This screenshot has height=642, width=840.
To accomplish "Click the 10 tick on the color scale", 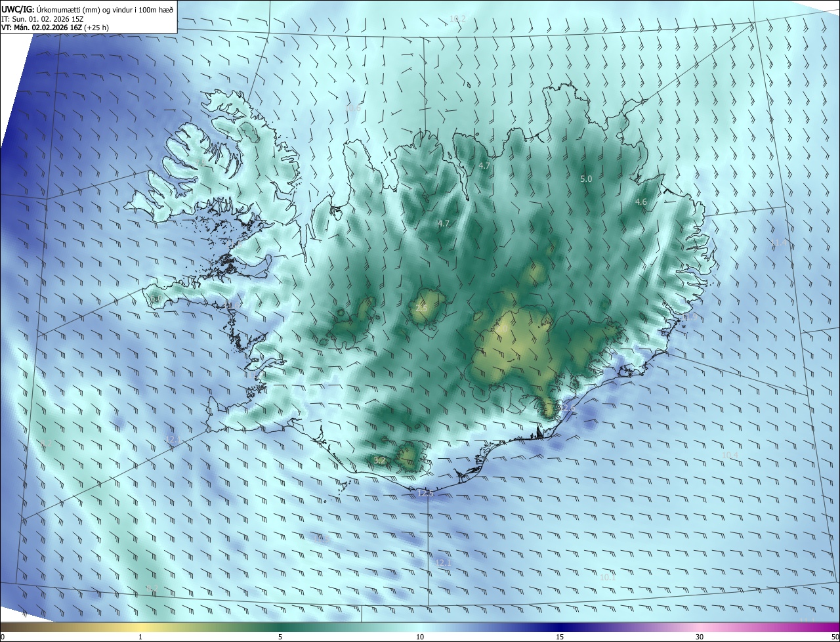I will (x=420, y=637).
